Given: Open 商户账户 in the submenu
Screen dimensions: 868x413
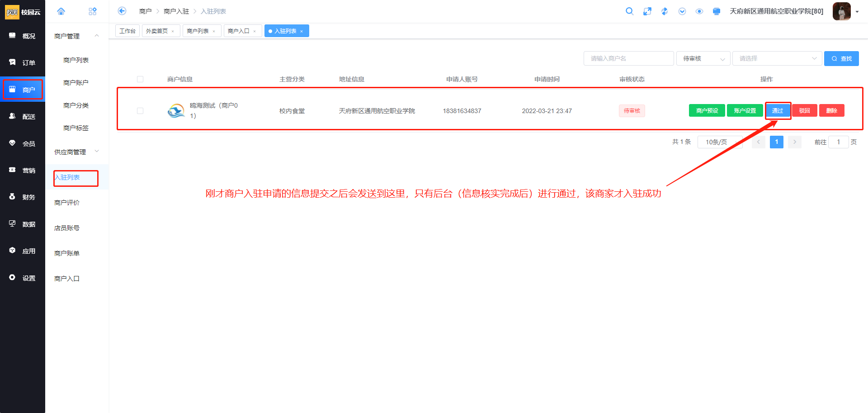Looking at the screenshot, I should pyautogui.click(x=76, y=83).
